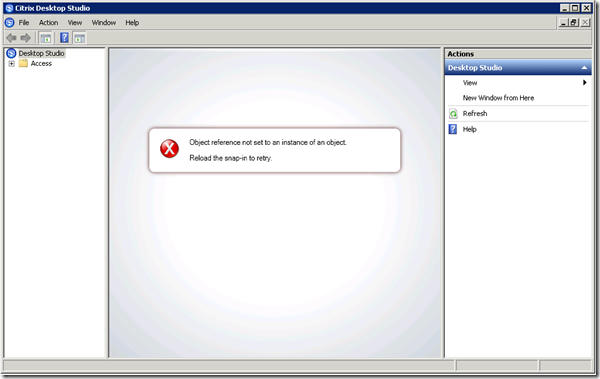Click 'Reload the snap-in to retry' text
The image size is (600, 379).
[x=231, y=158]
